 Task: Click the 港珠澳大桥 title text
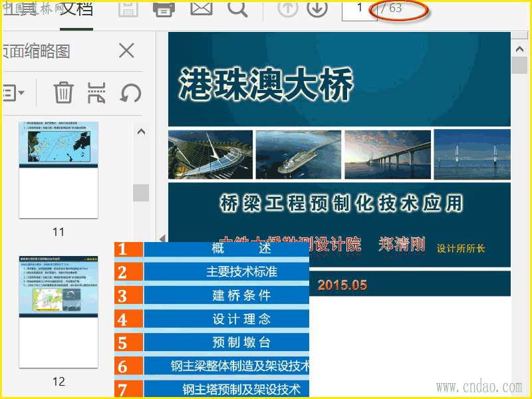tap(266, 84)
